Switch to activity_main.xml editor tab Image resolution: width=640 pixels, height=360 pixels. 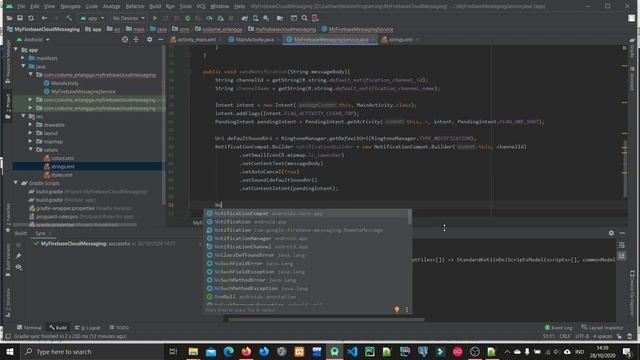pyautogui.click(x=196, y=40)
